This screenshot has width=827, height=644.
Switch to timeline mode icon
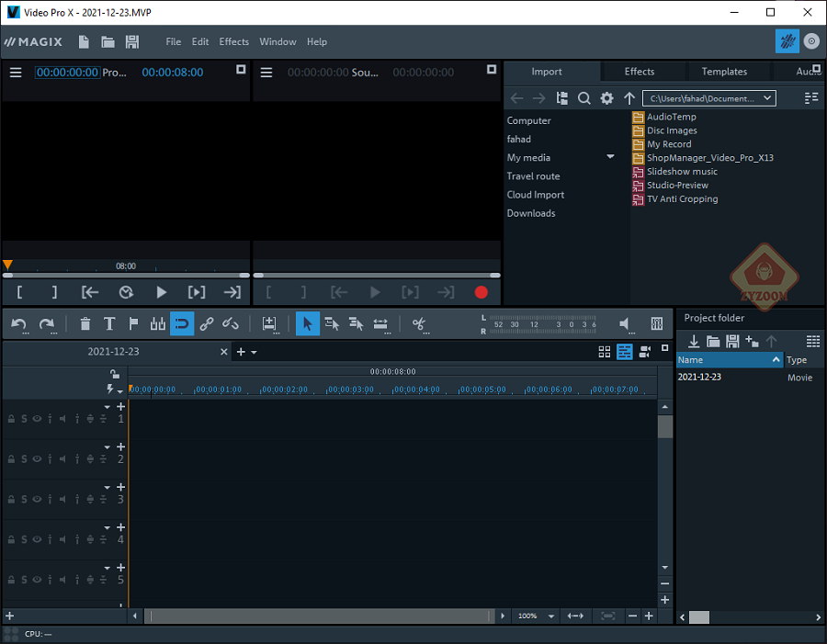click(625, 352)
